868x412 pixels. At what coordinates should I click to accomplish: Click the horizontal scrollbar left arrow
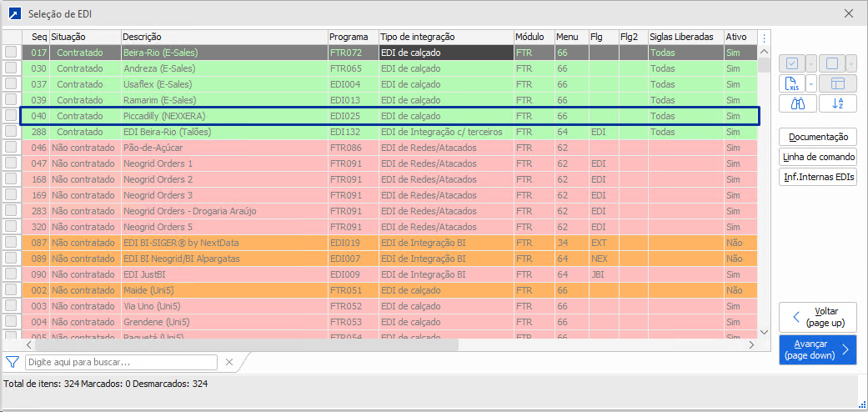click(29, 344)
